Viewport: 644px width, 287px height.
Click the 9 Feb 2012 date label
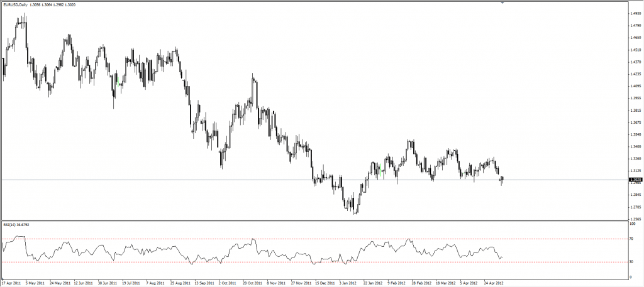(397, 283)
